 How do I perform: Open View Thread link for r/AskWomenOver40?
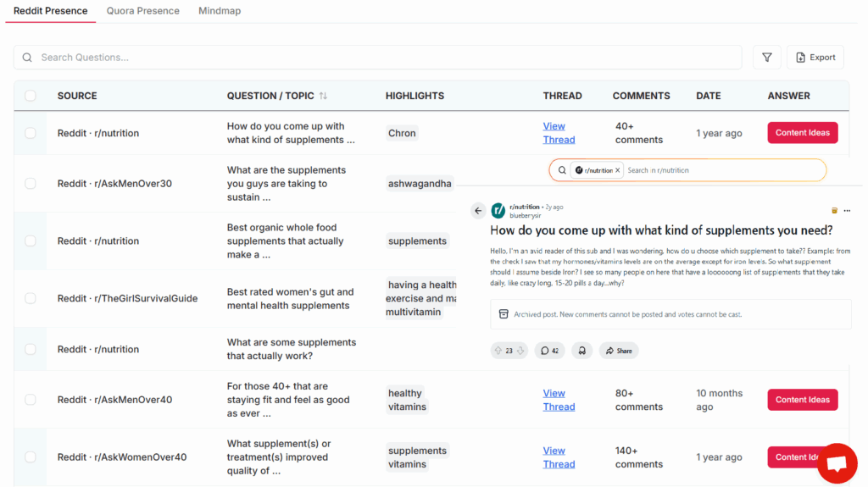coord(559,457)
